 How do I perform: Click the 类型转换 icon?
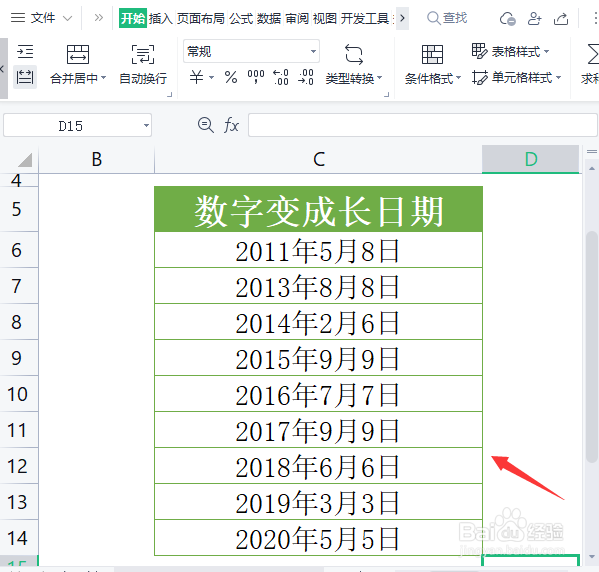354,54
